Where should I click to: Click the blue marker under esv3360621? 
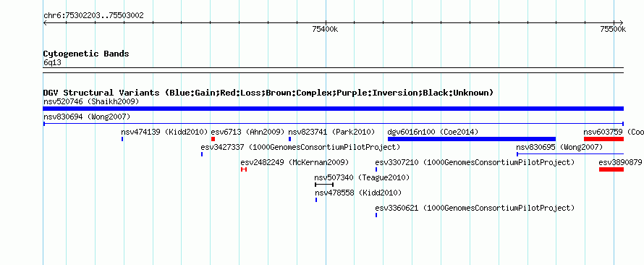pyautogui.click(x=376, y=215)
